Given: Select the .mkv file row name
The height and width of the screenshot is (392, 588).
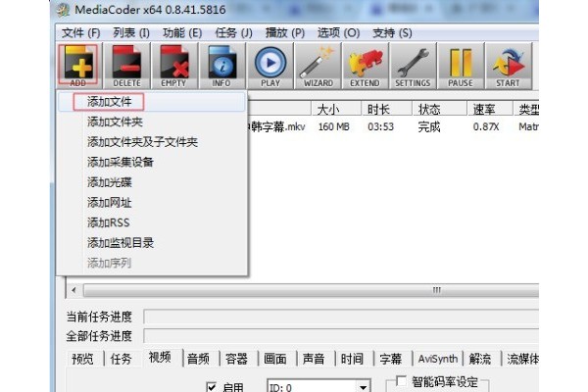Looking at the screenshot, I should (277, 126).
